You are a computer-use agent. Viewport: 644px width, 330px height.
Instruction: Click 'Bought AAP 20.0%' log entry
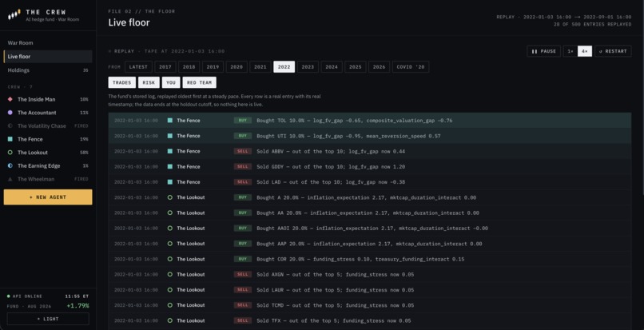click(x=370, y=244)
